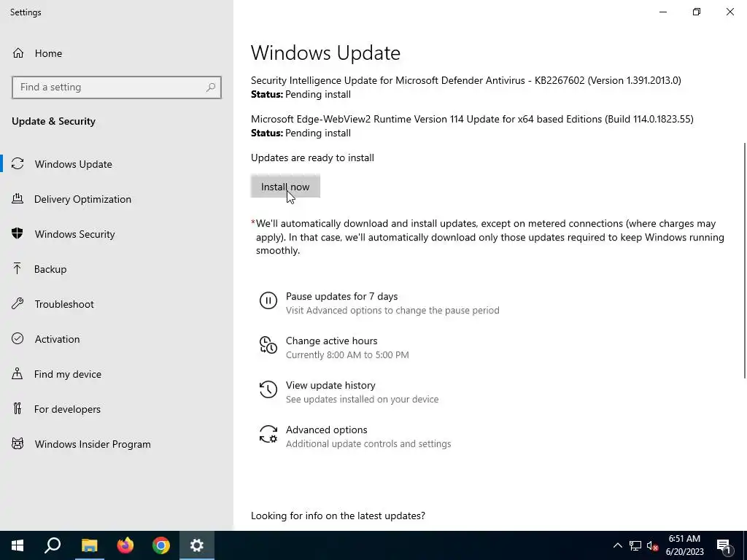Open the For developers tools icon

[18, 408]
